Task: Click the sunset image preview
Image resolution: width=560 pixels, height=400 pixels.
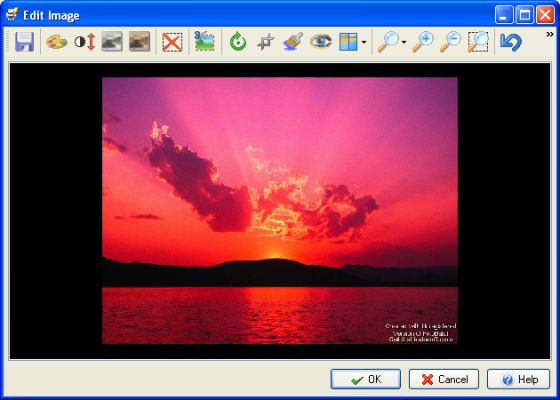Action: click(x=280, y=210)
